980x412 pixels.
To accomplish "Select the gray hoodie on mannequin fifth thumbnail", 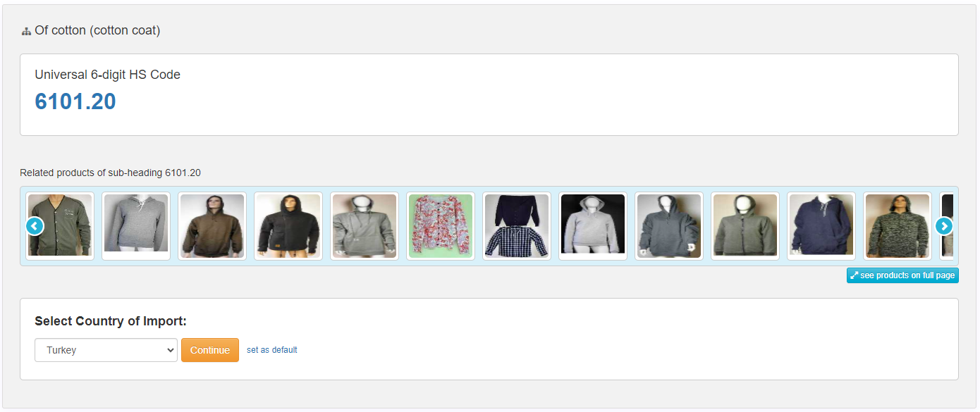I will coord(365,226).
